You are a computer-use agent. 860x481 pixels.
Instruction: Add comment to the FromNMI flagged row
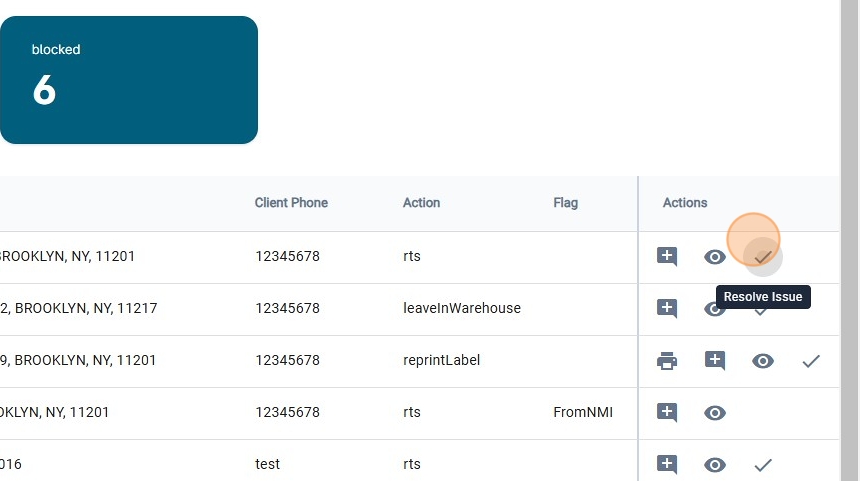coord(667,413)
